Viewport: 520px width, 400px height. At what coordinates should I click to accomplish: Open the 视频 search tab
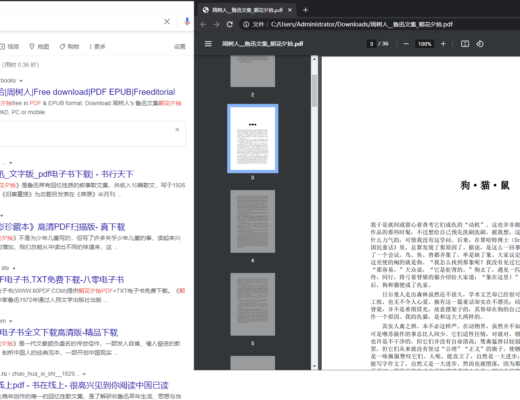(10, 46)
